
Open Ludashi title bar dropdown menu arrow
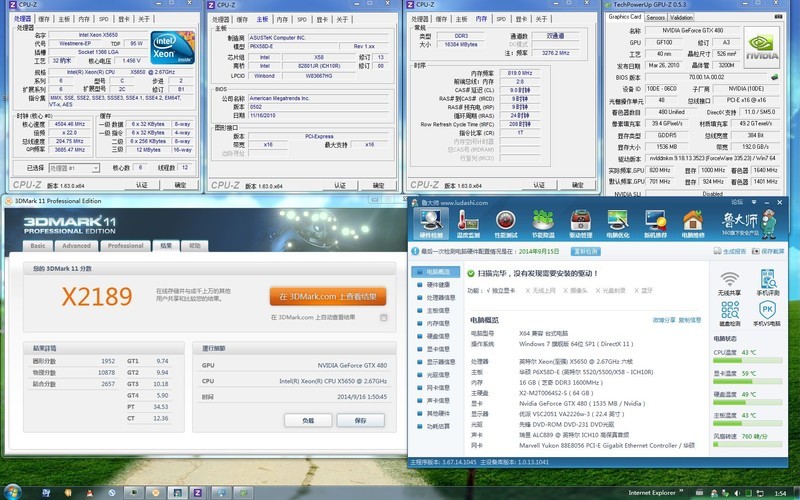[754, 203]
